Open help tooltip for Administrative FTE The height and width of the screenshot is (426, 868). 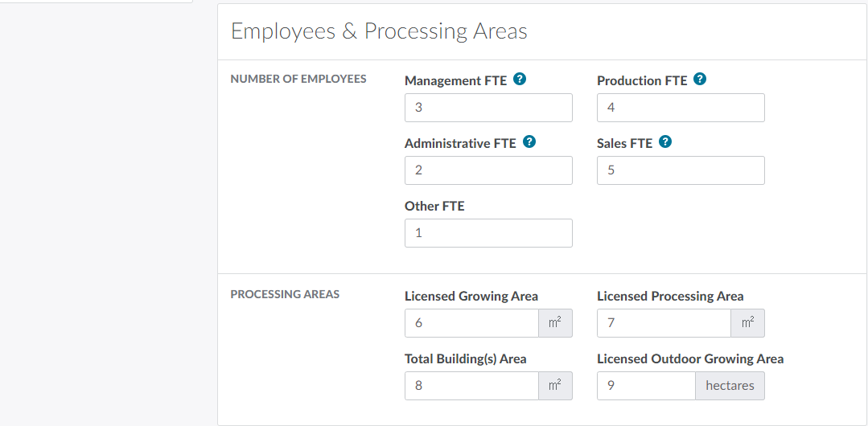click(529, 142)
